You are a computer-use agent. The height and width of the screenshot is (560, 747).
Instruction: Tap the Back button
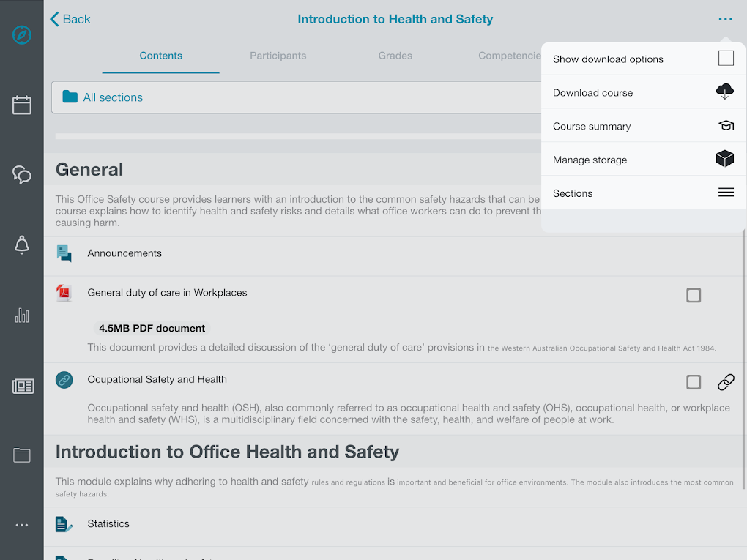pos(70,19)
